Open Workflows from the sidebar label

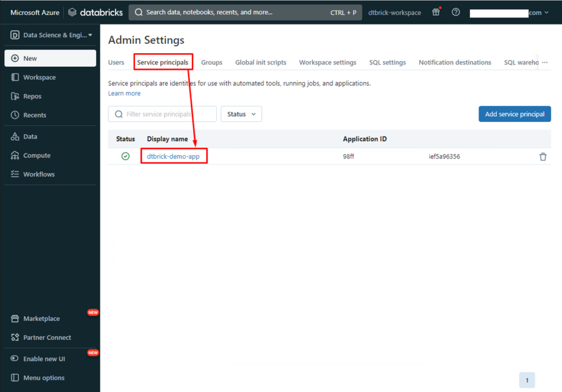click(39, 174)
